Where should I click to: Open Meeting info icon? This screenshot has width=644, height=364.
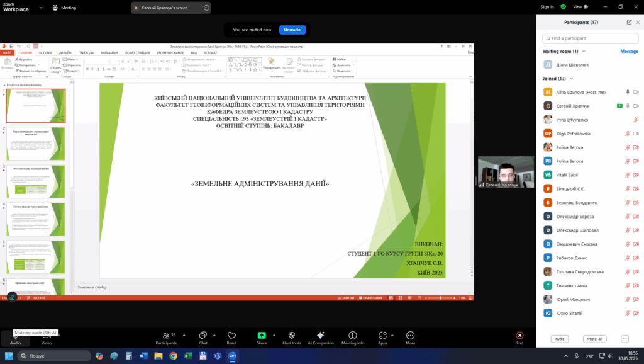[353, 336]
